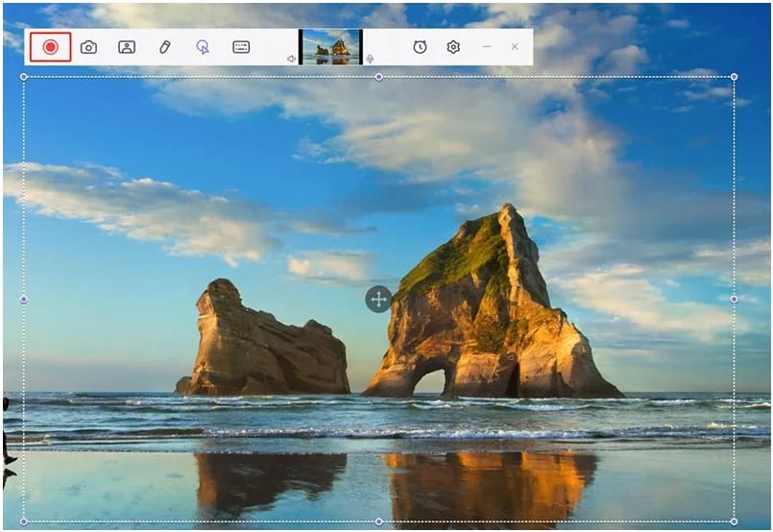Close the recorder toolbar
The height and width of the screenshot is (532, 773).
point(515,46)
